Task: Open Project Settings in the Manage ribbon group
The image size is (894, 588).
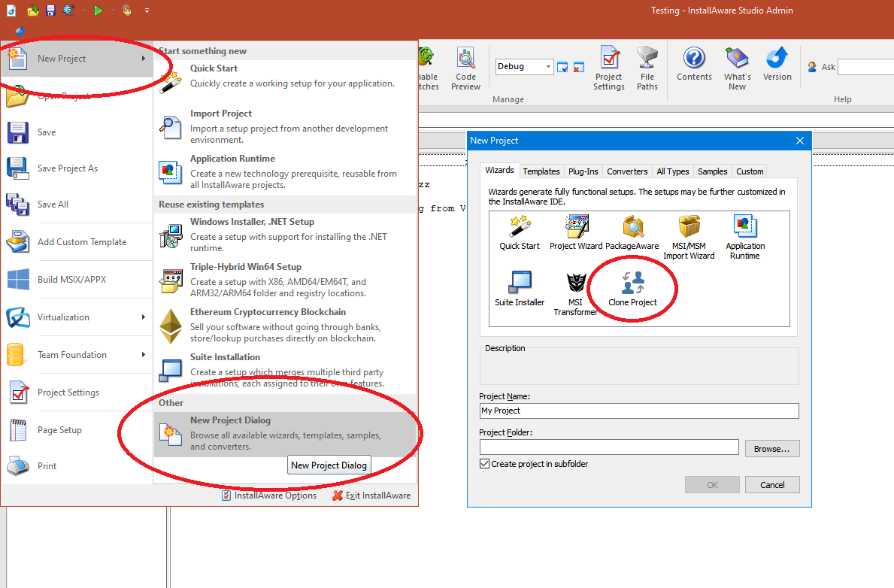Action: 609,69
